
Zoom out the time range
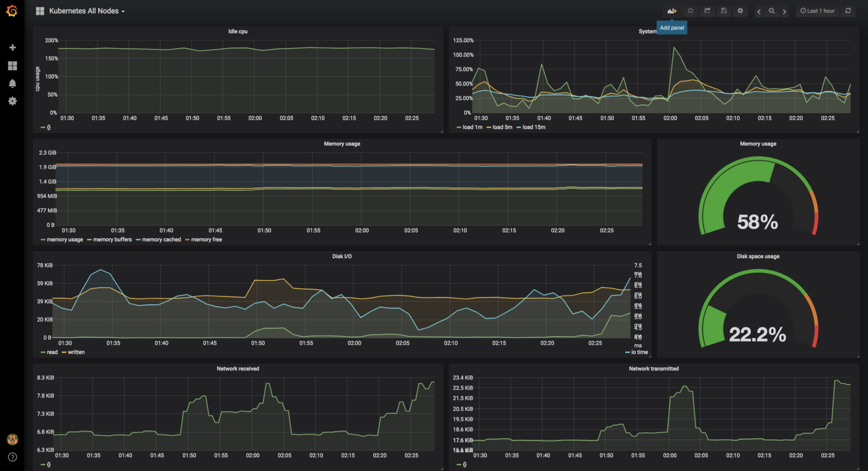coord(772,11)
